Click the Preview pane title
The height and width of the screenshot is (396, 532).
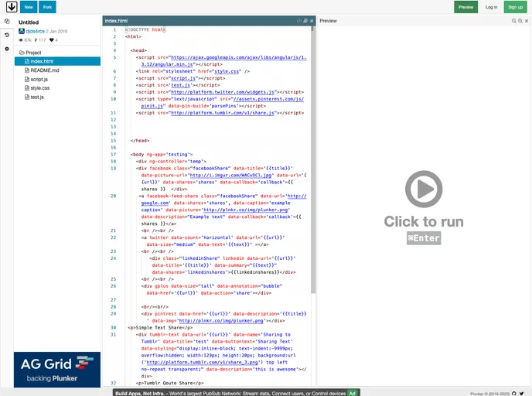point(328,21)
